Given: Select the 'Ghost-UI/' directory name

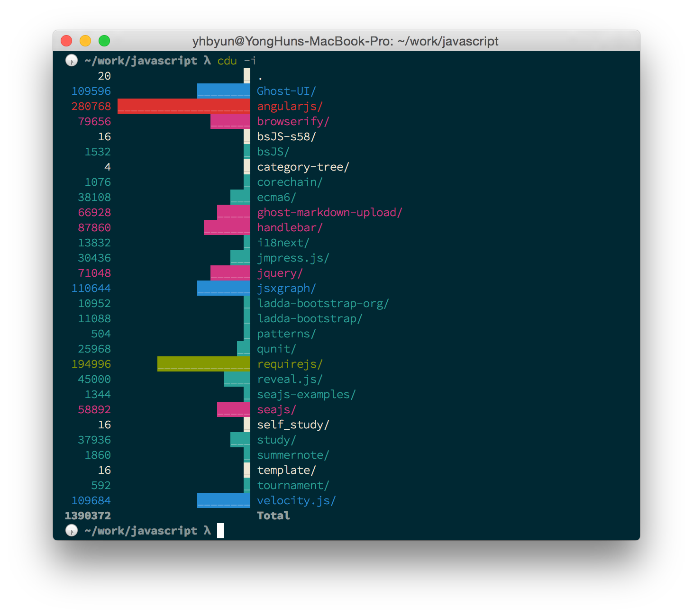Looking at the screenshot, I should (x=286, y=91).
